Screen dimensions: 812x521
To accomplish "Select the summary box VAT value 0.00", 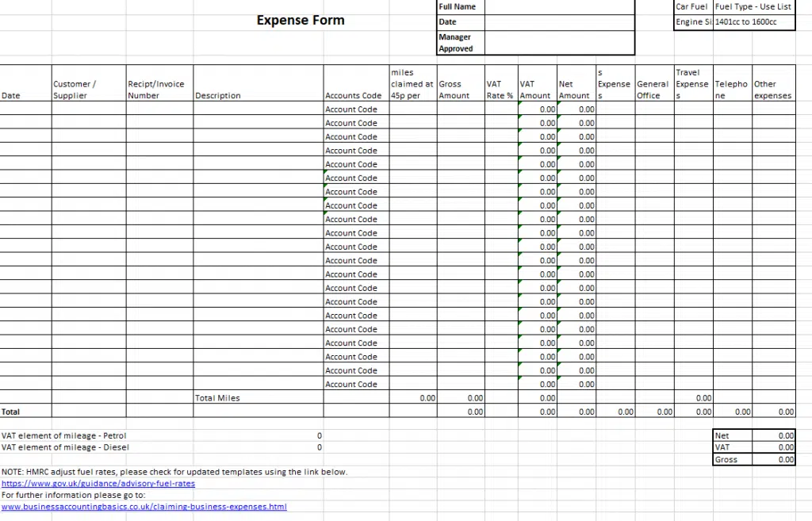I will click(774, 447).
